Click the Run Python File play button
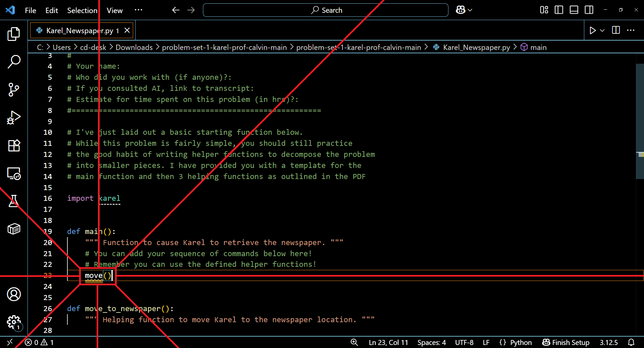The height and width of the screenshot is (348, 644). tap(593, 31)
